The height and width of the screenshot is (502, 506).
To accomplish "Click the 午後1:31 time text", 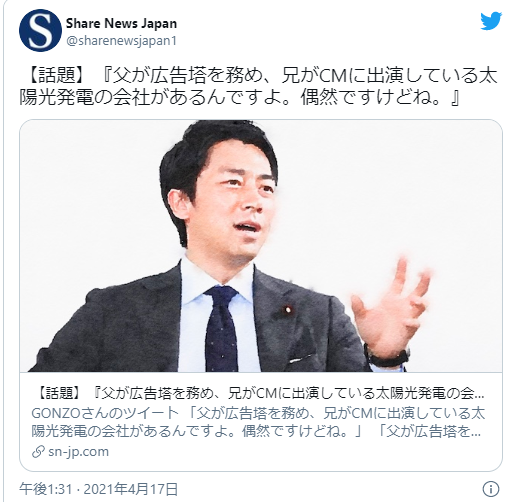I will point(46,489).
